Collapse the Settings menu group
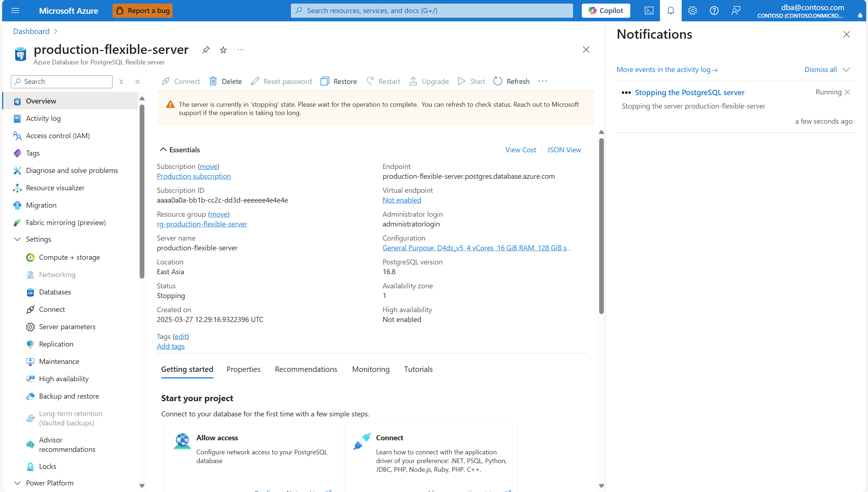Image resolution: width=868 pixels, height=492 pixels. tap(17, 239)
